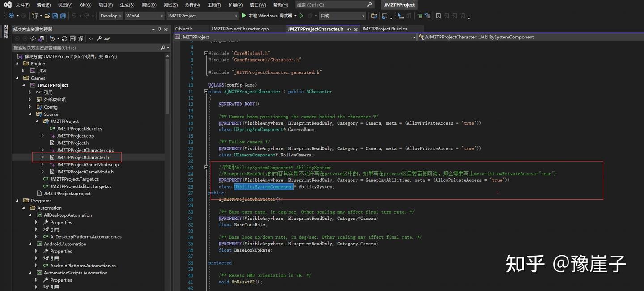Viewport: 644px width, 291px height.
Task: Click the search magnifier in the title search box
Action: [369, 5]
